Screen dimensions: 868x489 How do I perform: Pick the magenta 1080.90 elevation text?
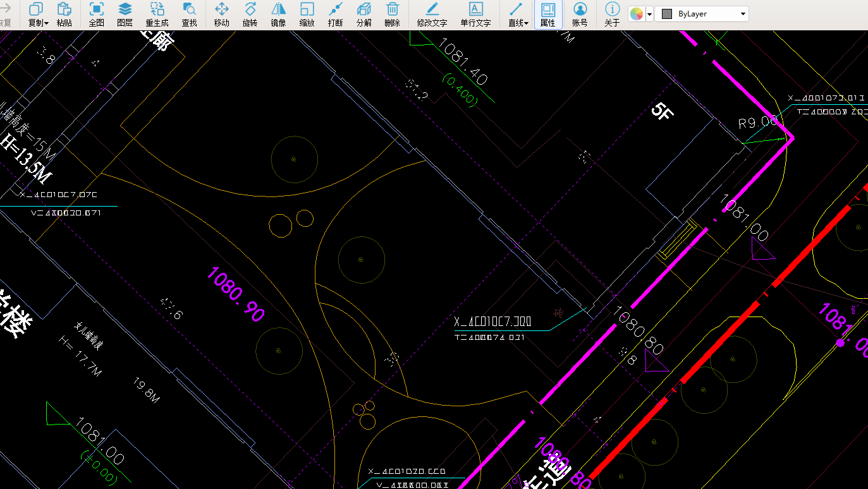(x=235, y=294)
